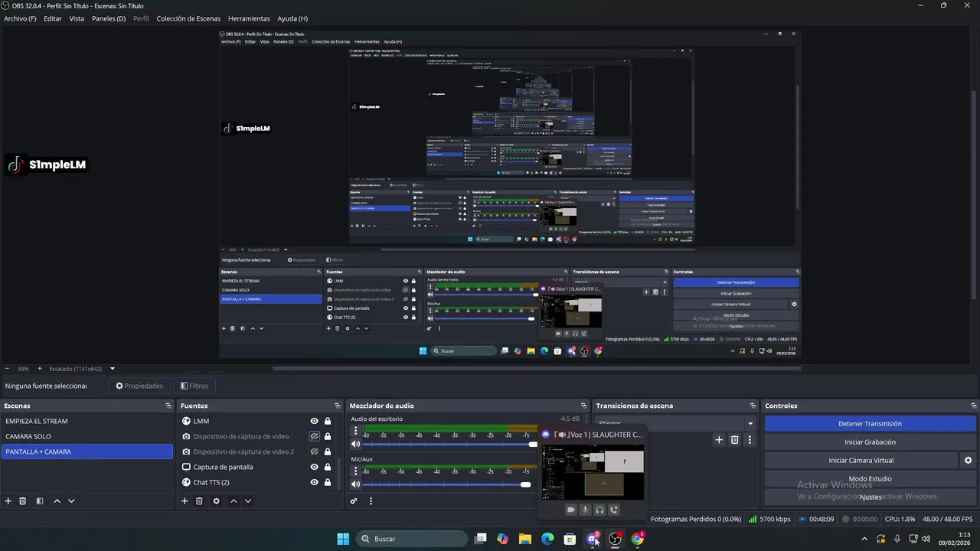Open OBS Studio taskbar icon

point(615,539)
